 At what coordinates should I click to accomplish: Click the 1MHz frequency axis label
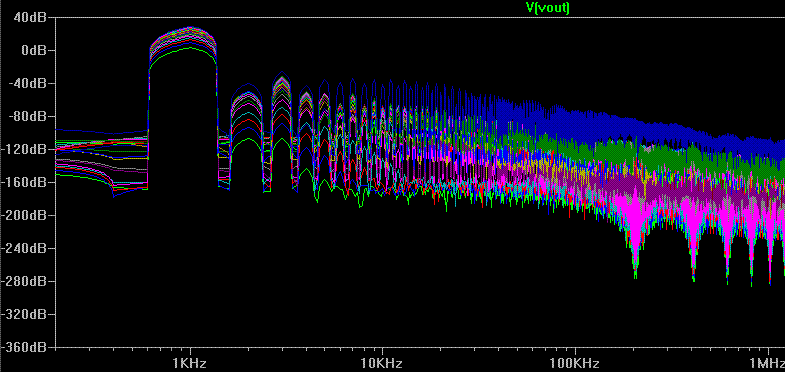tap(767, 363)
